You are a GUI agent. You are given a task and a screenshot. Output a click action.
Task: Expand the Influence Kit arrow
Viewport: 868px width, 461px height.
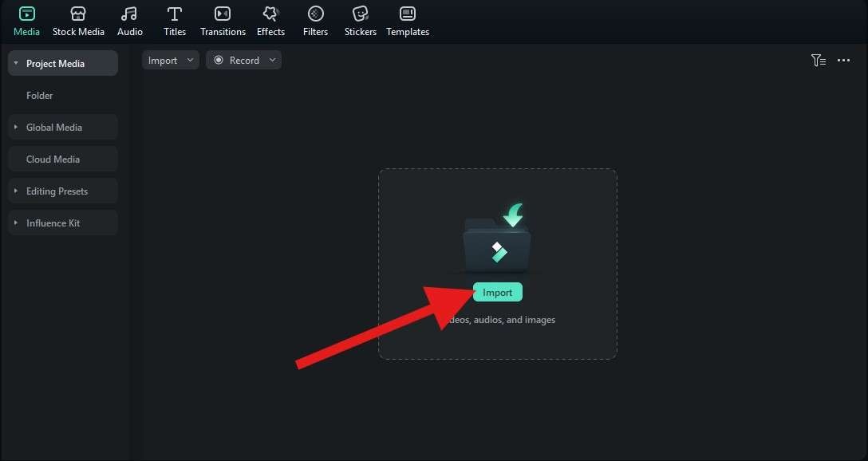[x=15, y=223]
